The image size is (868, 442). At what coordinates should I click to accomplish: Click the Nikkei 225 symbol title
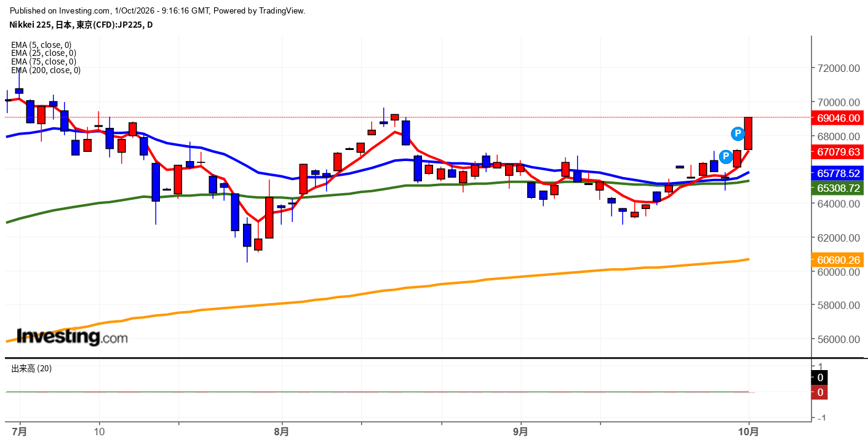[82, 25]
